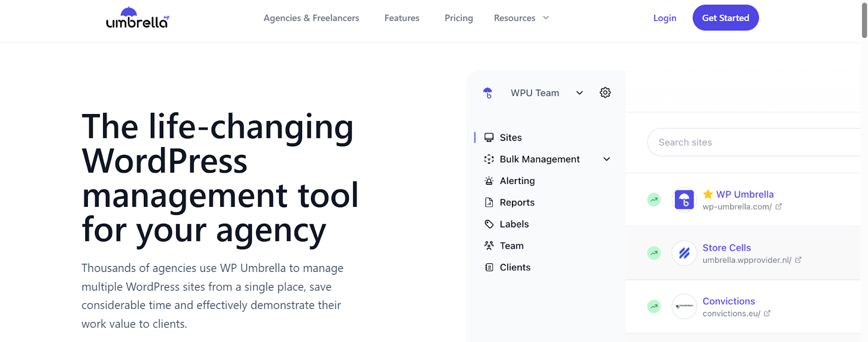This screenshot has height=342, width=868.
Task: Click the Store Cells site logo thumbnail
Action: click(684, 253)
